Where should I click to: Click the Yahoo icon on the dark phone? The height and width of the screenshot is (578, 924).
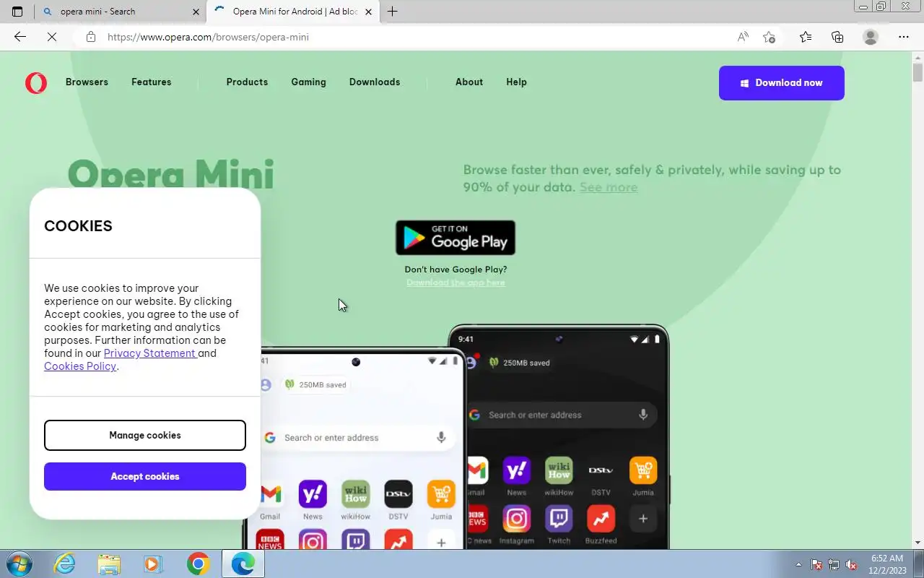click(x=517, y=470)
